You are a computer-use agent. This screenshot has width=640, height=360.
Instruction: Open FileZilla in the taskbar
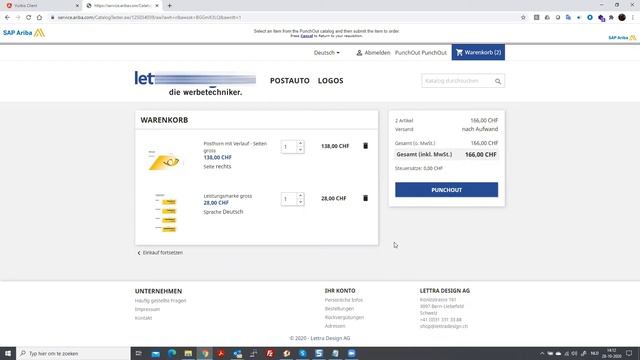(270, 353)
